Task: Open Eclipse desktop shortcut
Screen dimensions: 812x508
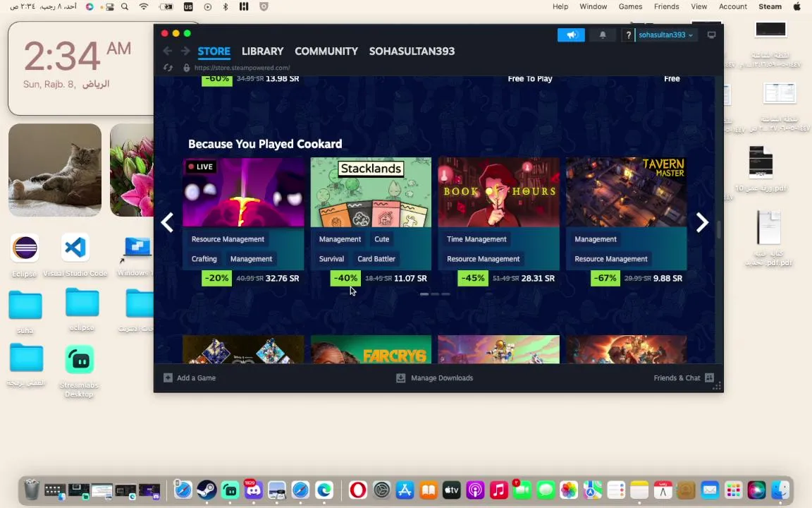Action: click(x=25, y=248)
